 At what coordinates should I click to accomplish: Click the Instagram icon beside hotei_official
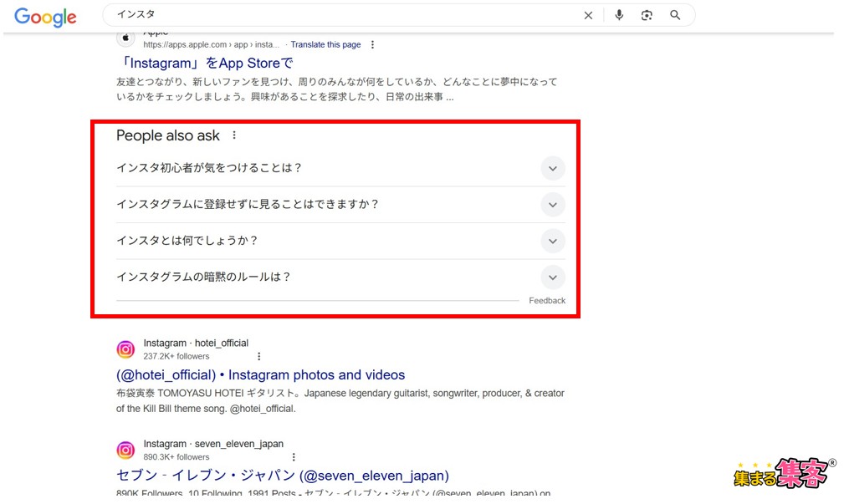click(x=125, y=349)
